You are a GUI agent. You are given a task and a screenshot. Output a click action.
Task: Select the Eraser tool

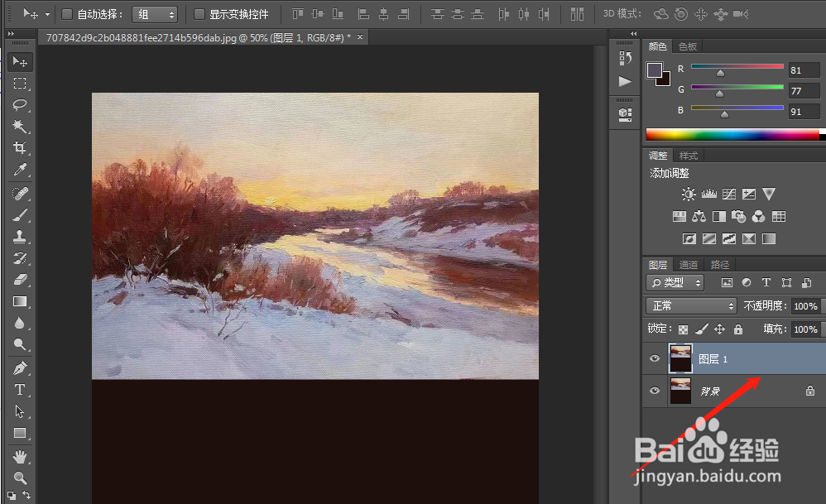pos(20,280)
